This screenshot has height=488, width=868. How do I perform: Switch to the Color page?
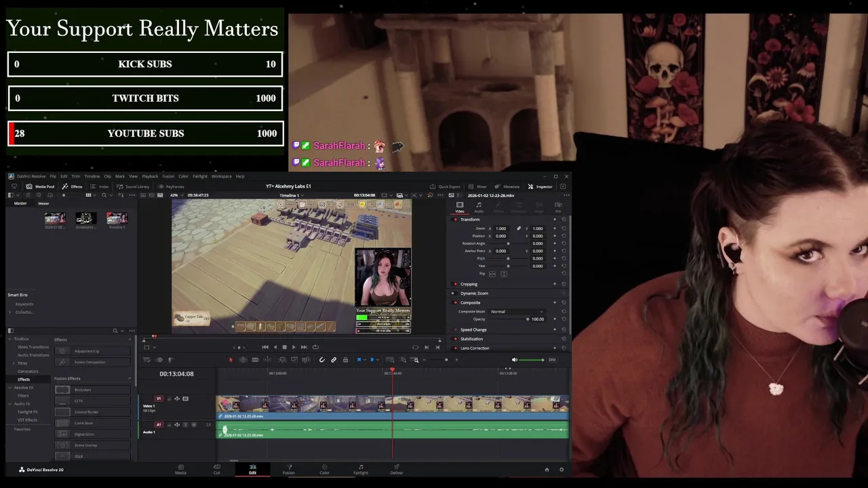324,469
